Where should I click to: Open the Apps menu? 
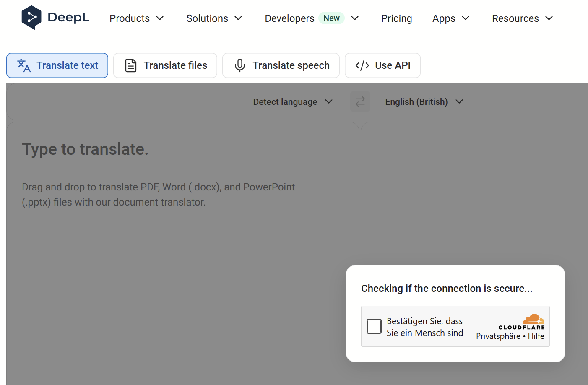(x=451, y=18)
